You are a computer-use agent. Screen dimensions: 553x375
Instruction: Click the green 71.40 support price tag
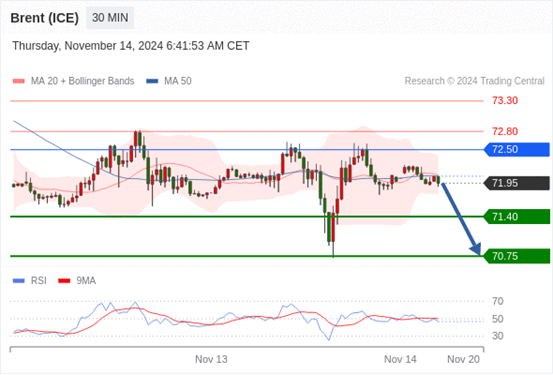[517, 217]
